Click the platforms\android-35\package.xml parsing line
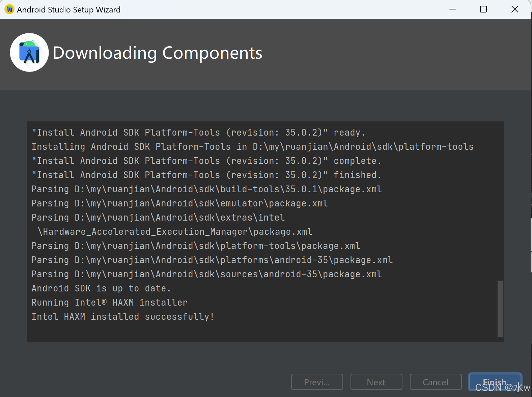 point(212,260)
